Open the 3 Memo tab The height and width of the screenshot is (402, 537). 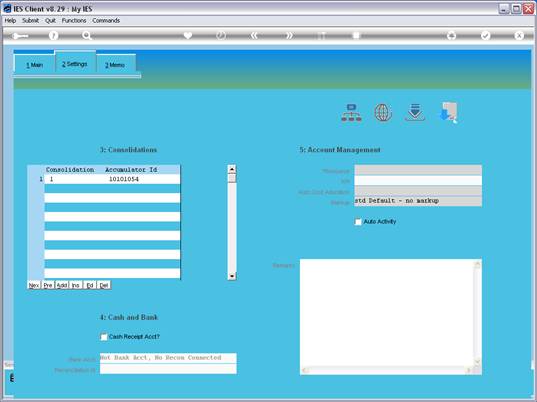coord(115,65)
